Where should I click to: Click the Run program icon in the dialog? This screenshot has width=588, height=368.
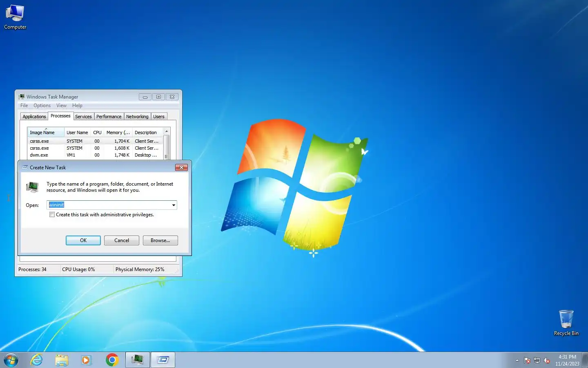pyautogui.click(x=32, y=187)
